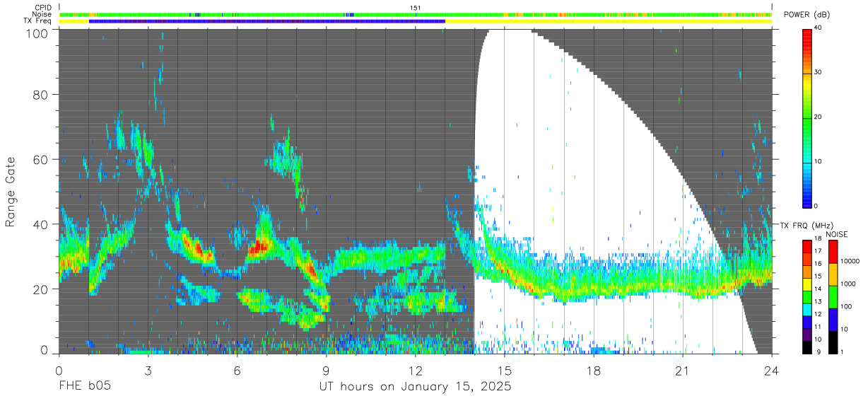Click the 'POWER (dB)' title
The height and width of the screenshot is (401, 868).
(x=807, y=14)
